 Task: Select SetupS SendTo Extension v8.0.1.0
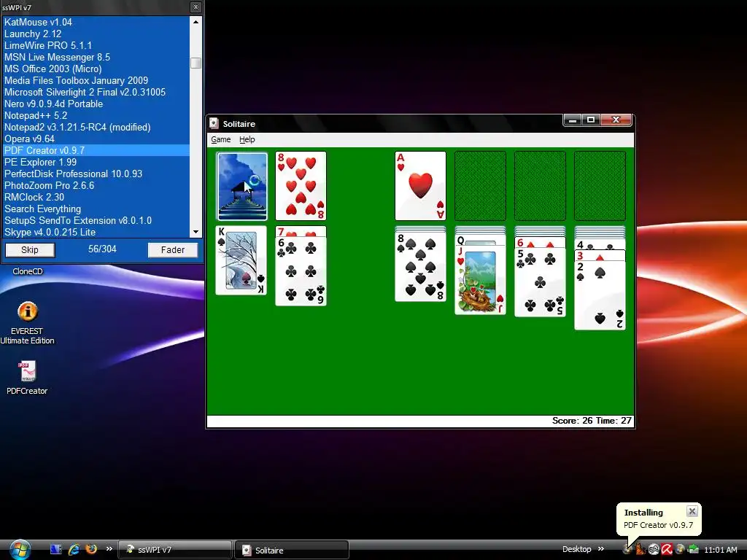pos(96,220)
